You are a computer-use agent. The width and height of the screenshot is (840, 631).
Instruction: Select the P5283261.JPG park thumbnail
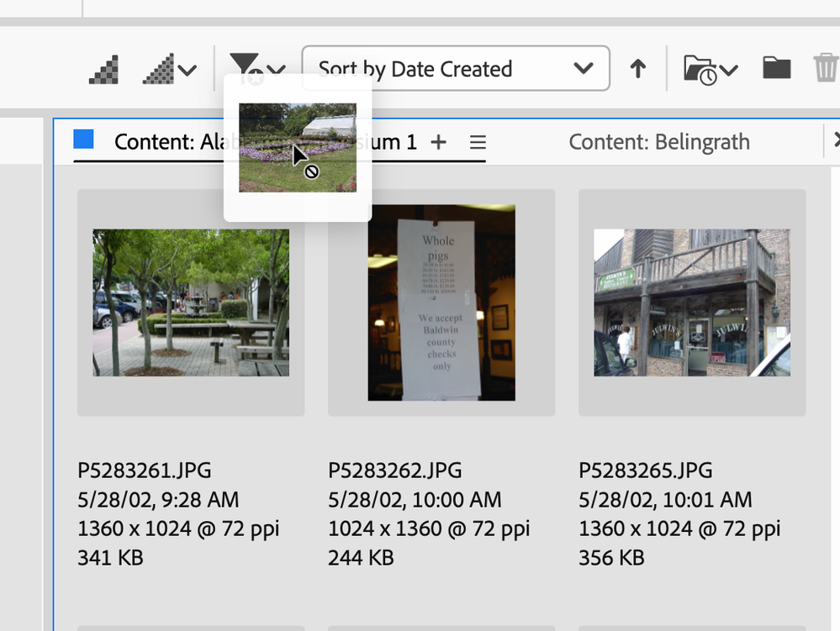point(191,302)
